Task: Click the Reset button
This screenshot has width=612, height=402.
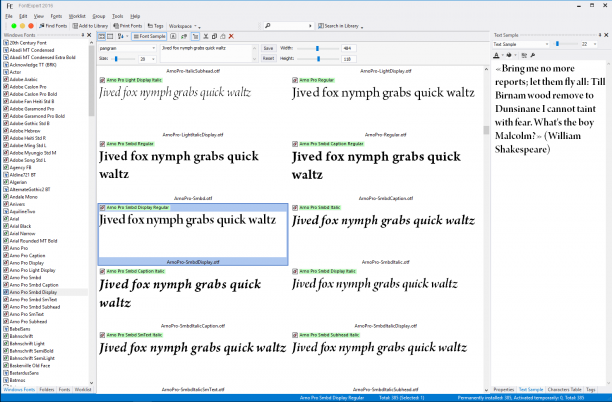Action: [268, 59]
